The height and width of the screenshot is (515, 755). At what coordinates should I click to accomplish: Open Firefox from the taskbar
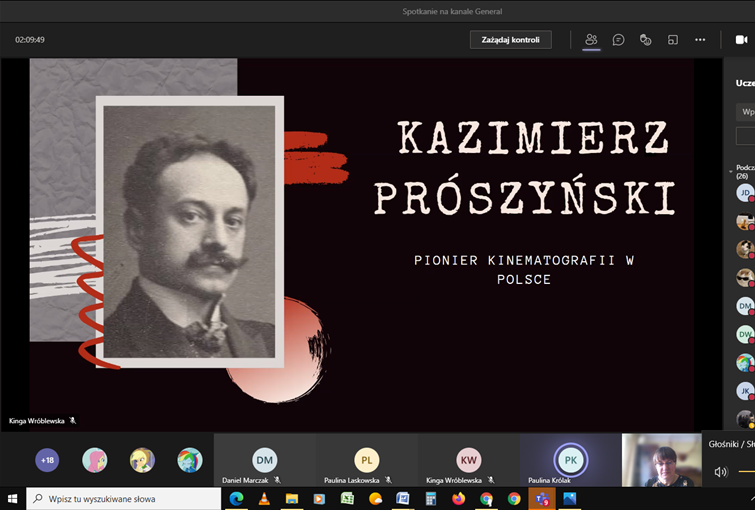coord(458,499)
